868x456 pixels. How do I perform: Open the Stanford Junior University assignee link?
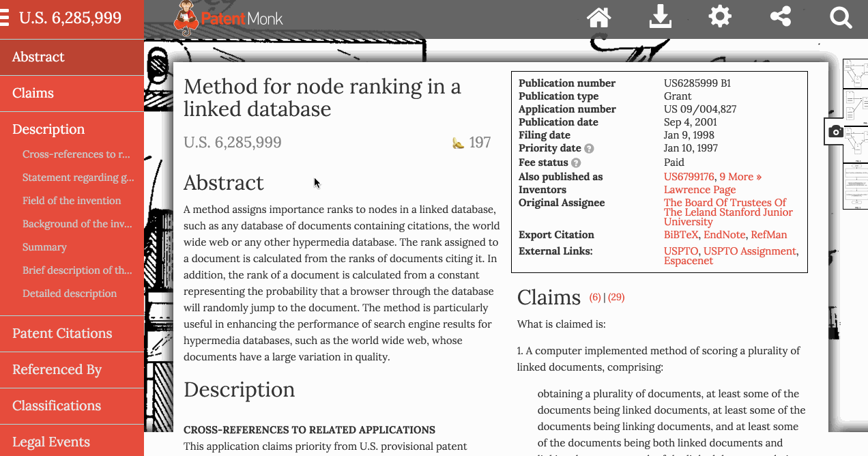(x=728, y=212)
